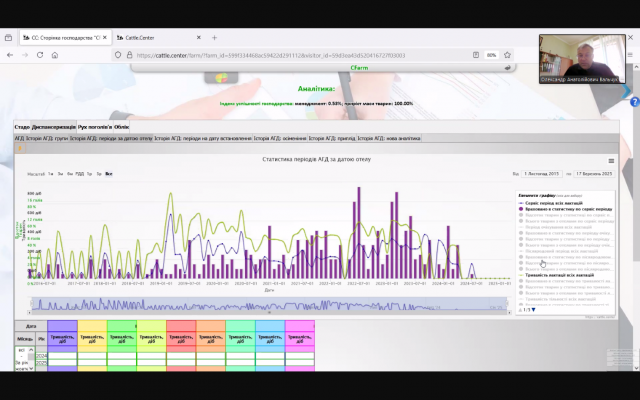Select Історія АГД: осіменіння subtab
This screenshot has height=400, width=640.
[x=280, y=138]
